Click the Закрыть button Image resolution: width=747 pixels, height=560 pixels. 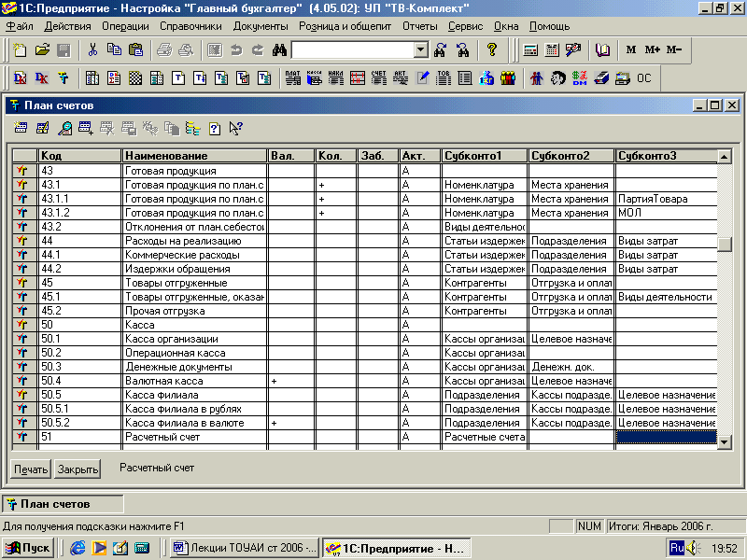[78, 469]
